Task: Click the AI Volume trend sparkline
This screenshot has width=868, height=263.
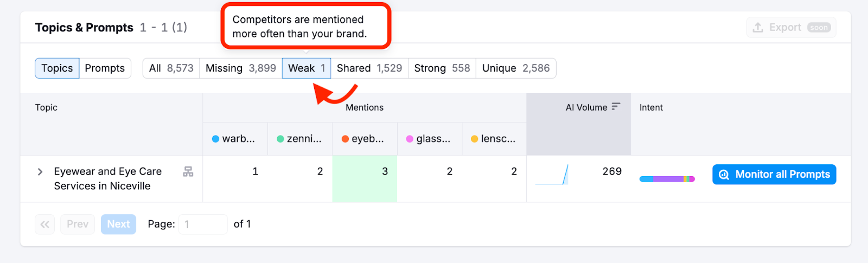Action: pos(552,175)
